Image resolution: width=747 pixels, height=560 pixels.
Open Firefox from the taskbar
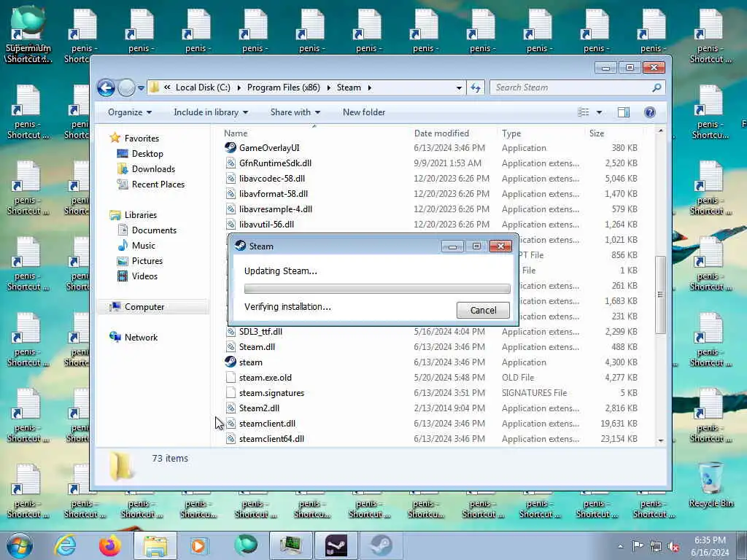point(109,545)
